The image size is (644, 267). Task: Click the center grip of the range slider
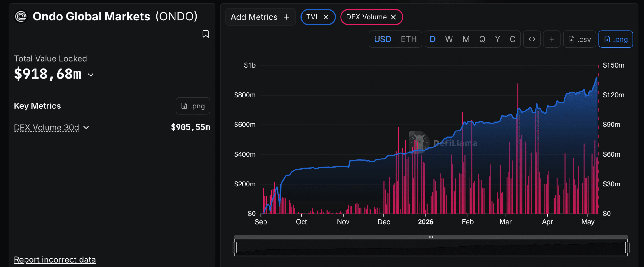point(431,237)
